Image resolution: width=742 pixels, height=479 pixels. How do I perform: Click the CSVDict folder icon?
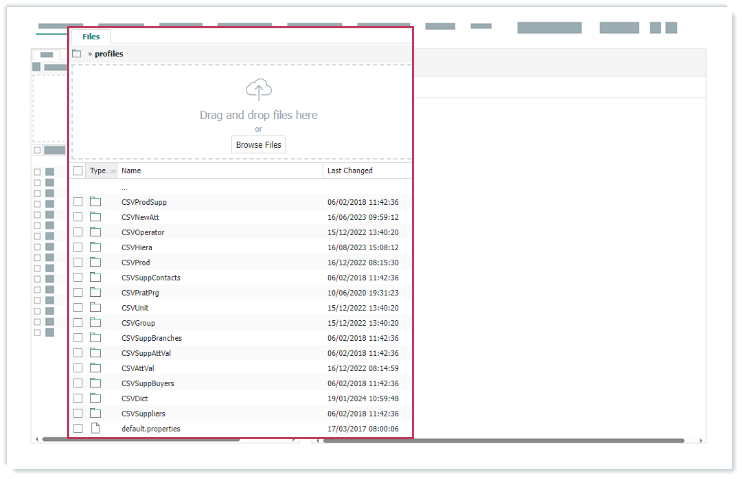point(96,398)
